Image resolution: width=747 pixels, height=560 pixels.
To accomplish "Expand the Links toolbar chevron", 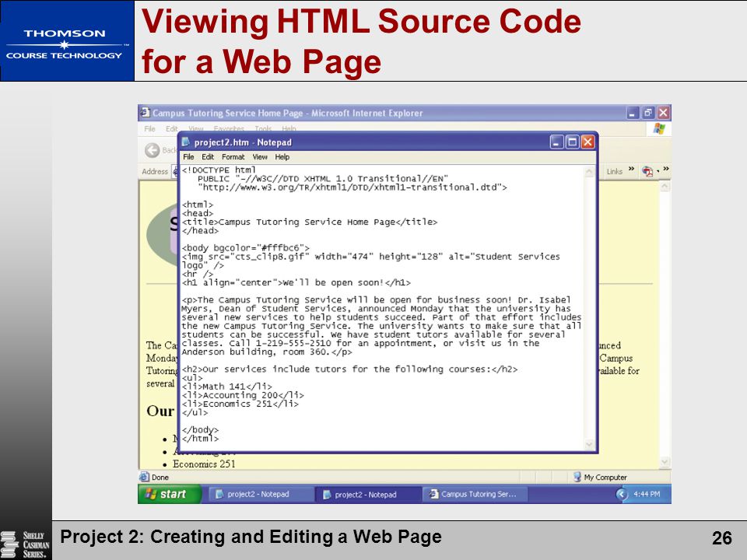I will (631, 169).
